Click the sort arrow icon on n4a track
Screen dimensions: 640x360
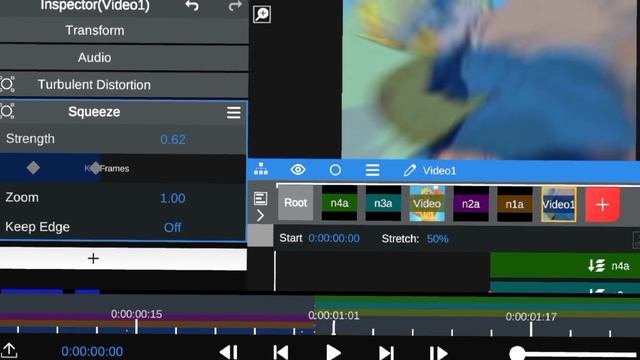point(596,266)
